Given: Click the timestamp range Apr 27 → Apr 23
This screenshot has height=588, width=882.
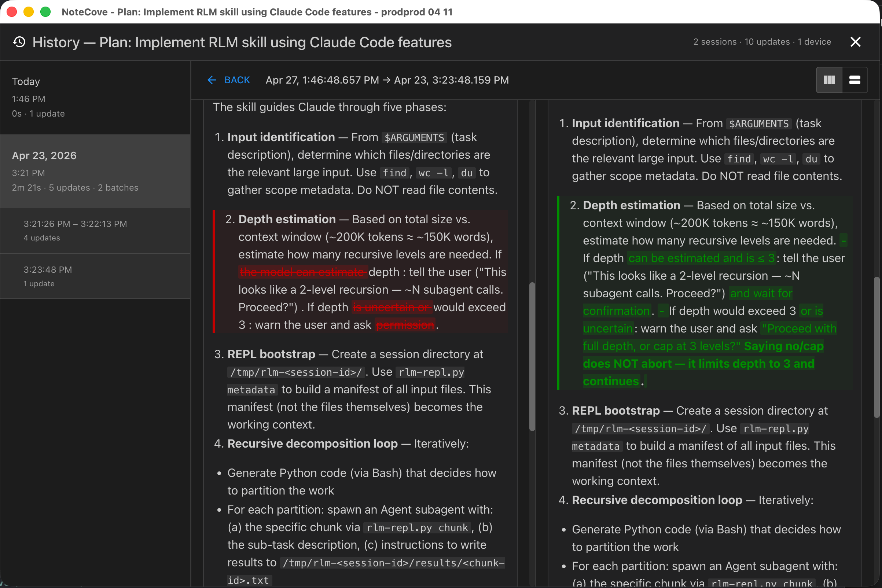Looking at the screenshot, I should click(x=387, y=80).
